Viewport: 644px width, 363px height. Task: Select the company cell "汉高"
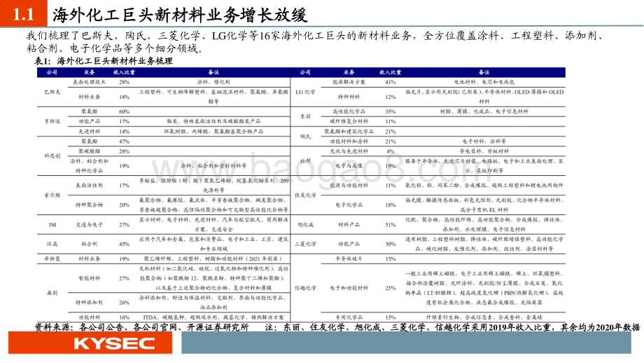[x=52, y=244]
